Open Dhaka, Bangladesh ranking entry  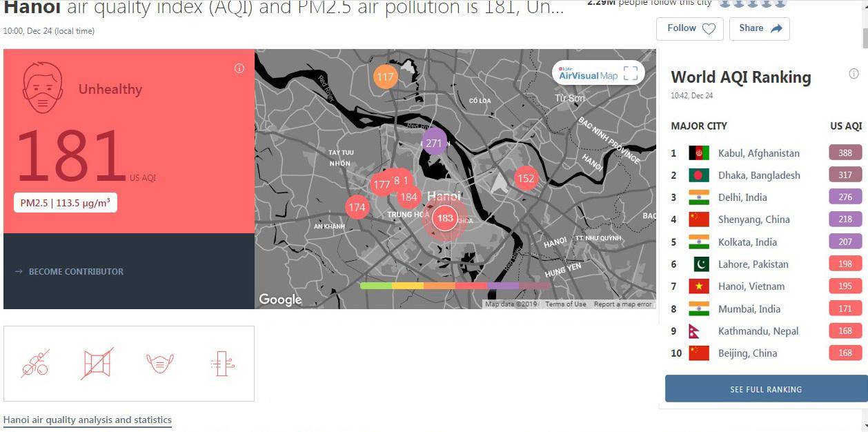coord(759,175)
